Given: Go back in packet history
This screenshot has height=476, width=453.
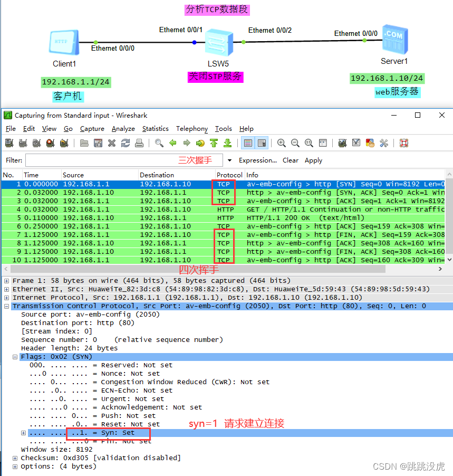Looking at the screenshot, I should pos(173,143).
